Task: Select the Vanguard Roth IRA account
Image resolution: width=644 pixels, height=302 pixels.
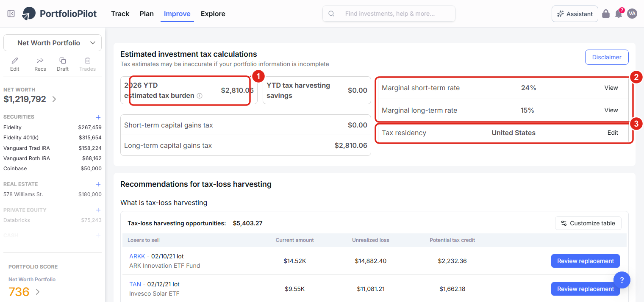Action: click(53, 158)
